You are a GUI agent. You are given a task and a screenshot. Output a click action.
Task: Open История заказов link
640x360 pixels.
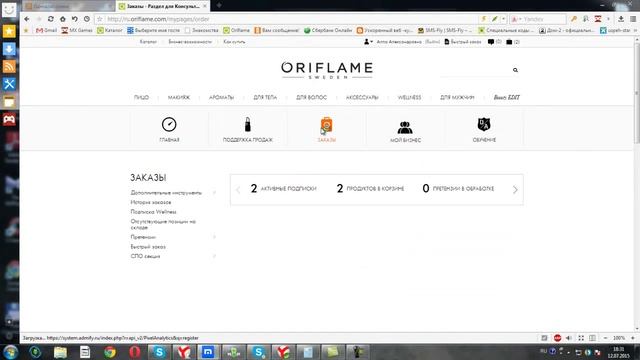(x=151, y=202)
